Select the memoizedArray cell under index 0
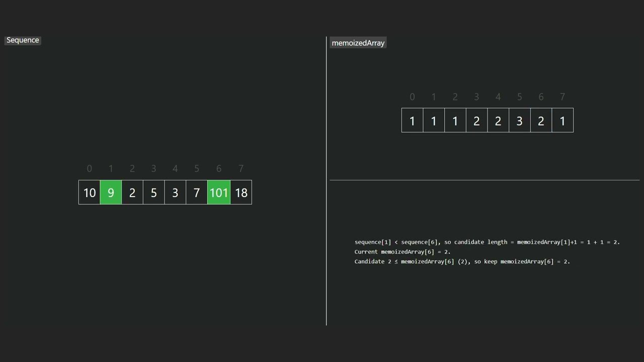Viewport: 644px width, 362px height. [413, 121]
